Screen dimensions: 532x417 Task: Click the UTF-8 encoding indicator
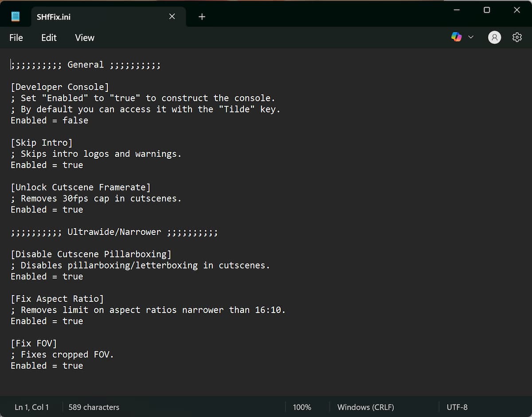tap(457, 407)
